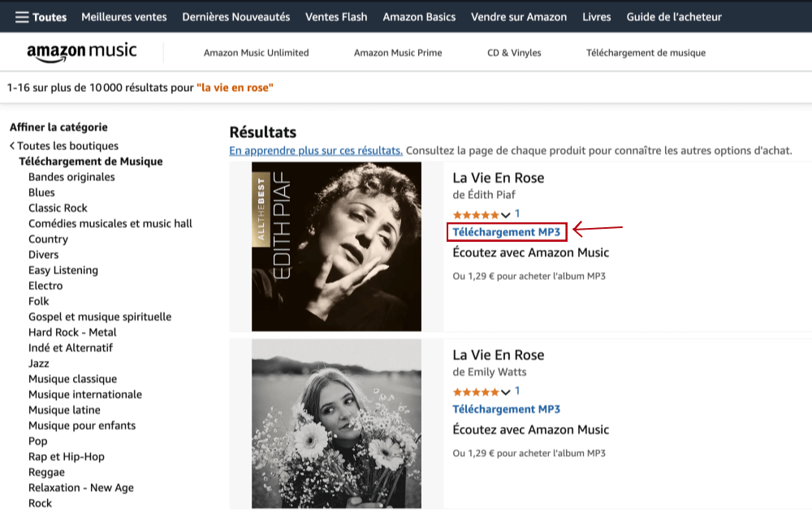812x512 pixels.
Task: Open the Amazon Music Unlimited tab
Action: pyautogui.click(x=256, y=52)
